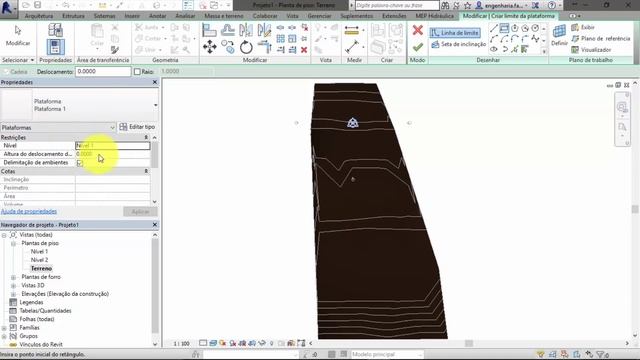Viewport: 640px width, 360px height.
Task: Select the Modificar arrow tool
Action: (18, 36)
